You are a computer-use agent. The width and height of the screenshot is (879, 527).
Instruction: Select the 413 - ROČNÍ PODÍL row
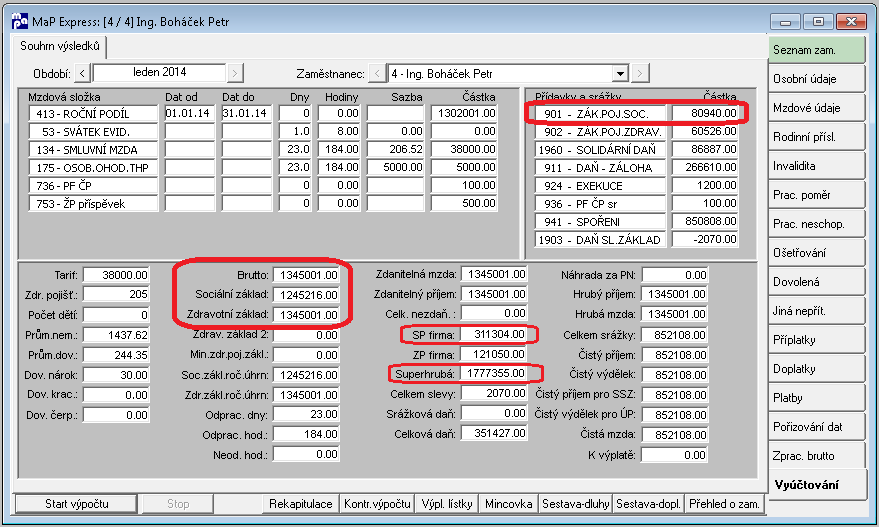(262, 113)
